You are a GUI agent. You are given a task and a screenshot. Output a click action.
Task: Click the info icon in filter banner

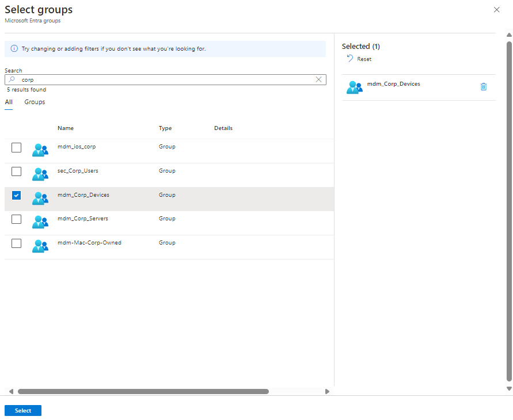click(14, 49)
